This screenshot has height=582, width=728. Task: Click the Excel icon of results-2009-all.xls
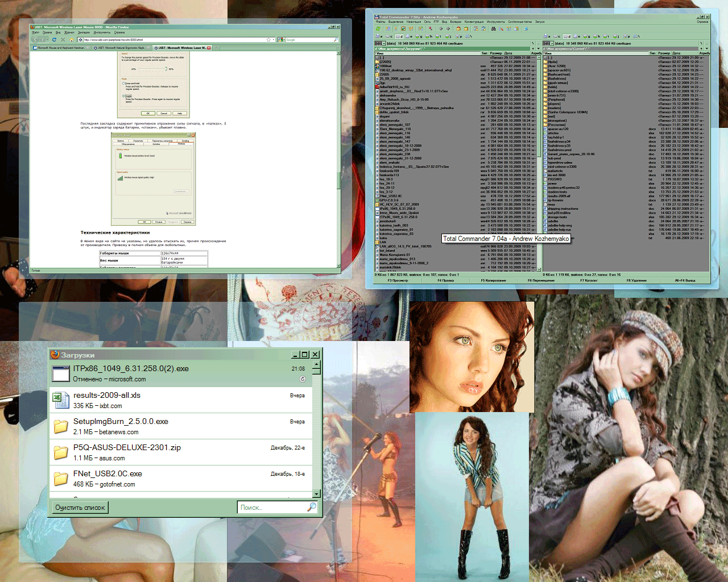[60, 400]
